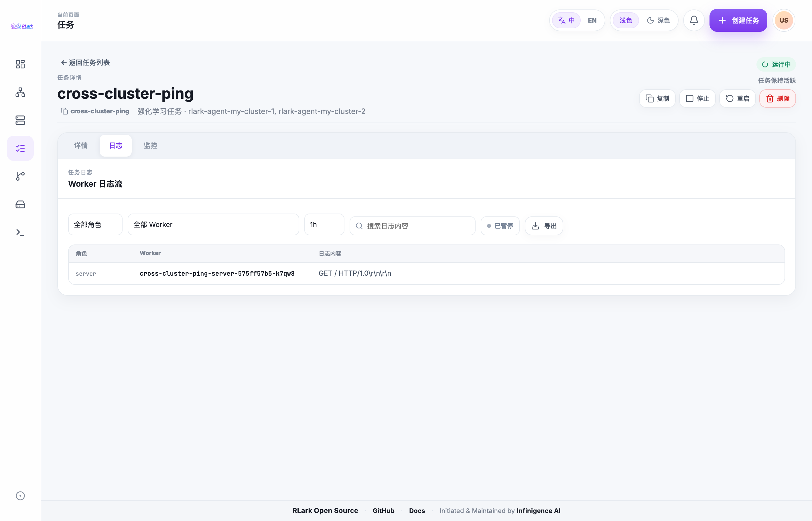
Task: Click the log content GET / HTTP/1.0
Action: [x=354, y=273]
